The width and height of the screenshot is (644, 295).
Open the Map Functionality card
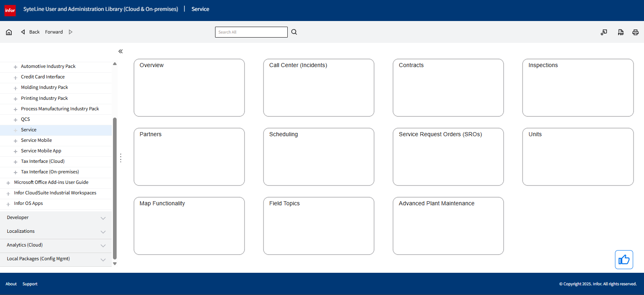[189, 226]
